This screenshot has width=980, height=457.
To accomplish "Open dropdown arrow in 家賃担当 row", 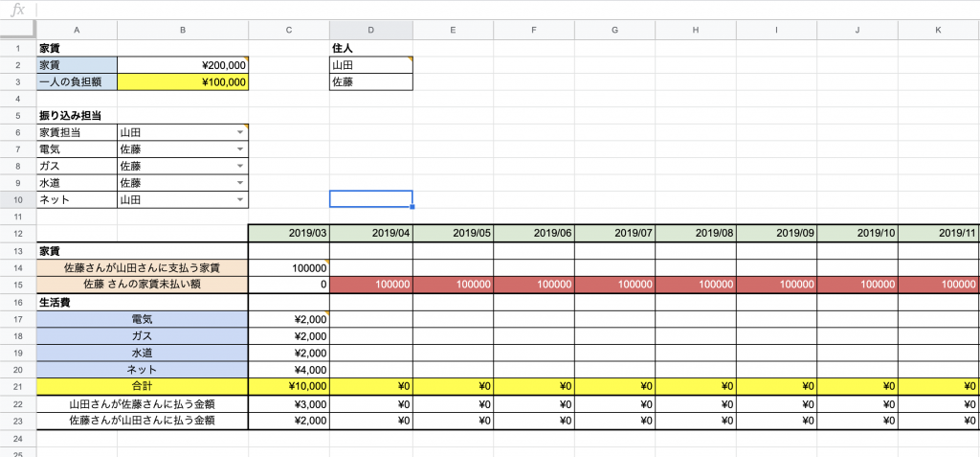I will [240, 133].
